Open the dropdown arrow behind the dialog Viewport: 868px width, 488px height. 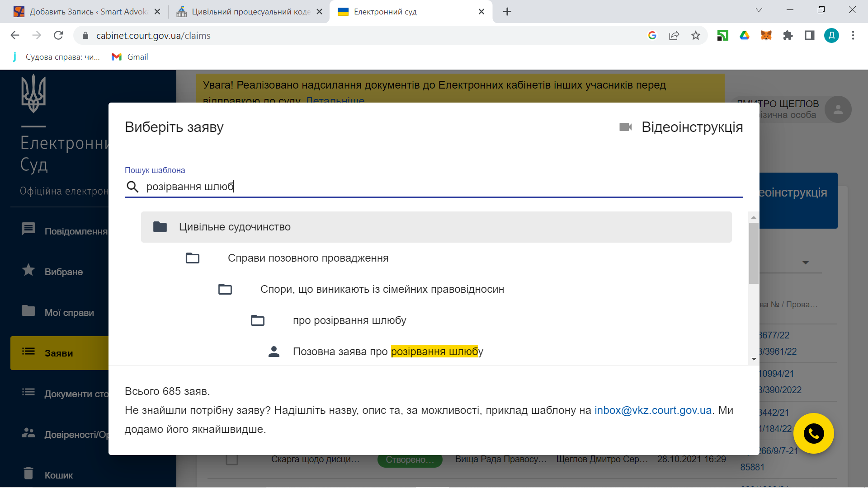[805, 263]
